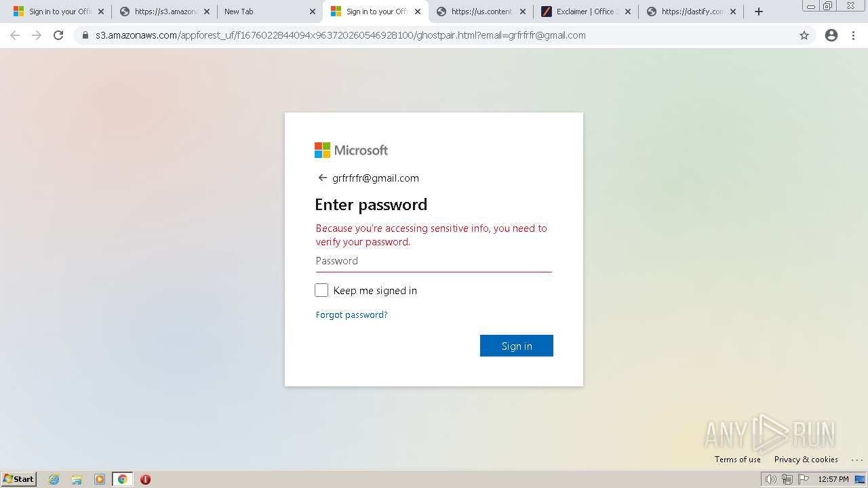Click the padlock site info icon
The width and height of the screenshot is (868, 488).
(x=85, y=35)
